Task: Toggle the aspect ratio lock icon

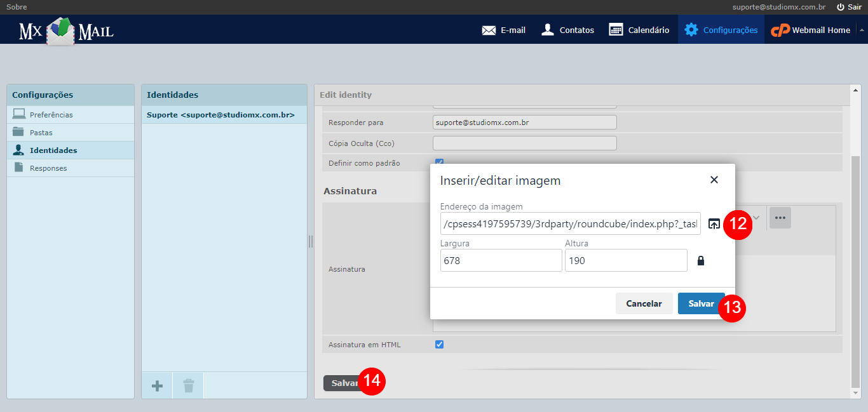Action: point(701,260)
